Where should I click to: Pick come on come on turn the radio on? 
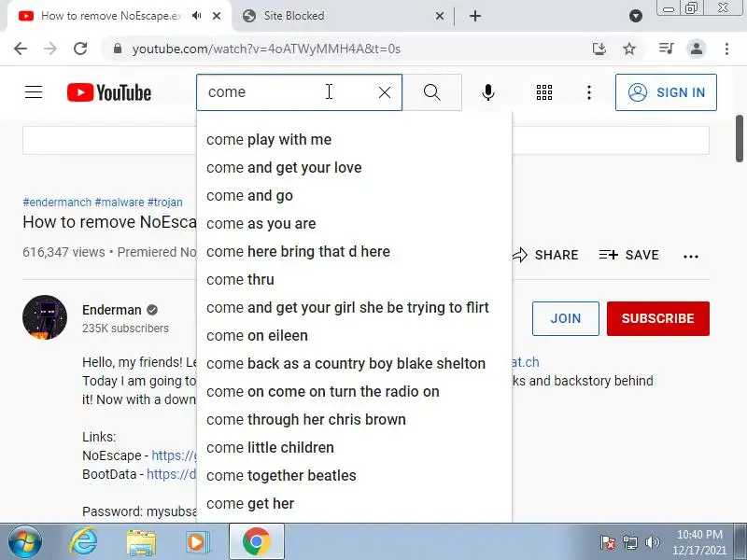[x=354, y=391]
